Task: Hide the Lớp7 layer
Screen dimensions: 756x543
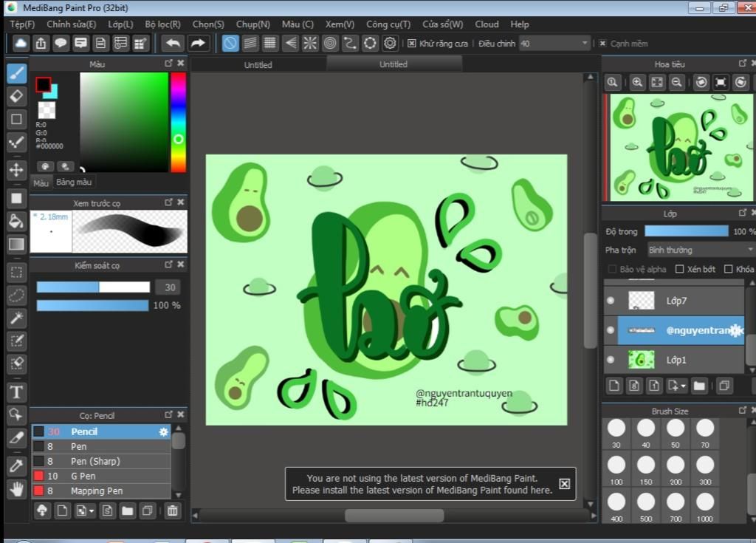Action: 611,301
